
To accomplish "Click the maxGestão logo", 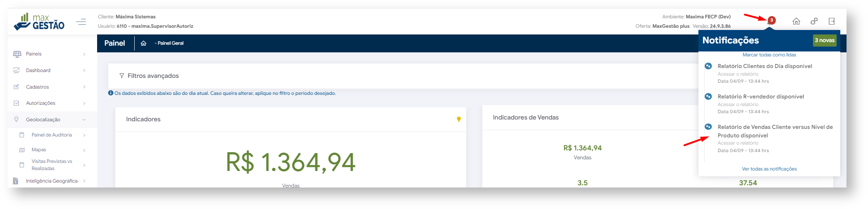I will (39, 21).
